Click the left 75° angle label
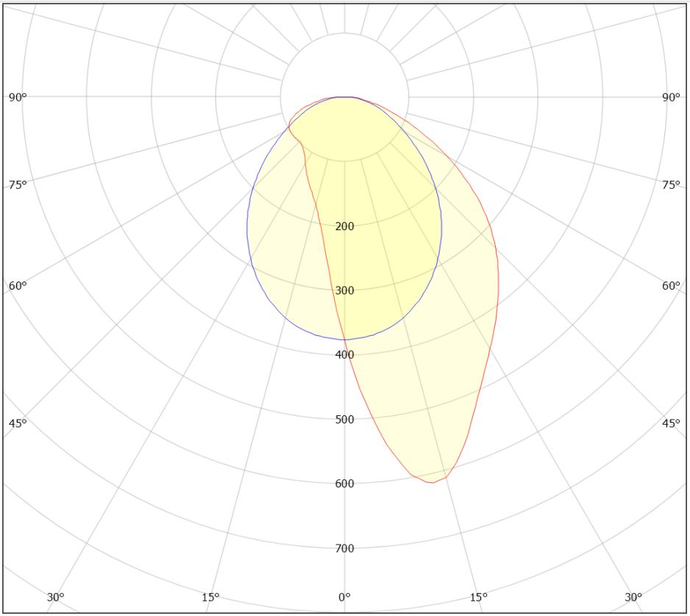Screen dimensions: 690x616 coord(18,185)
